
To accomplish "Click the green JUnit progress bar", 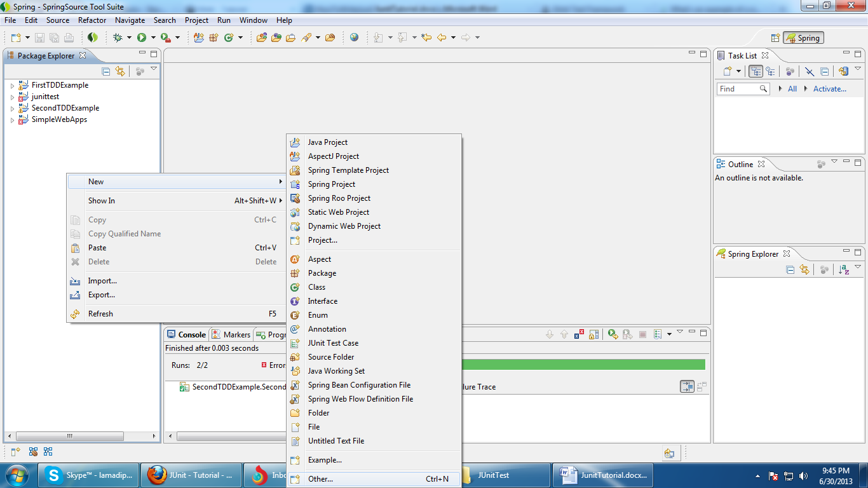I will pyautogui.click(x=583, y=365).
